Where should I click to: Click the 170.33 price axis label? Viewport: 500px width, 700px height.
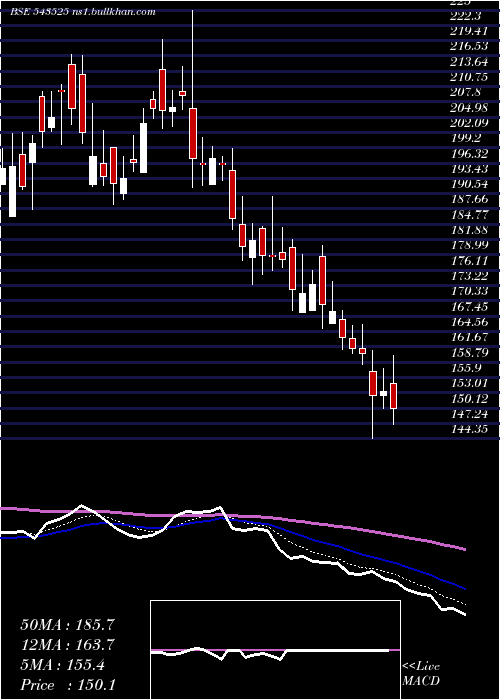468,291
